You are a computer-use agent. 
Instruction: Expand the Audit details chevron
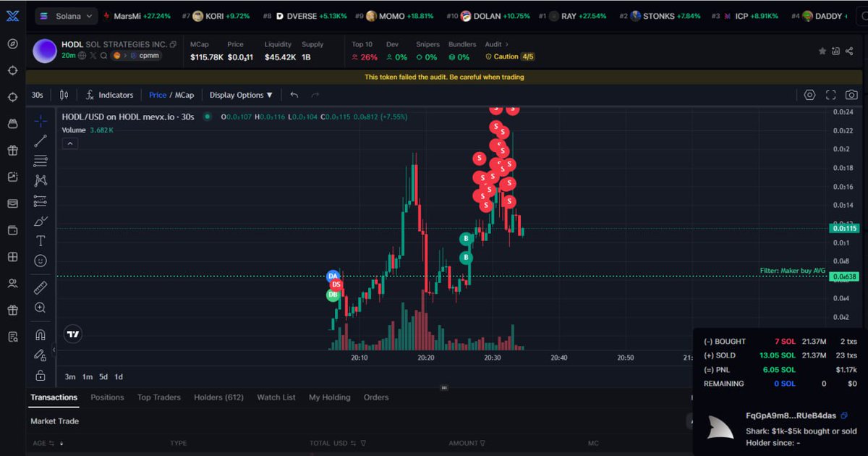506,45
